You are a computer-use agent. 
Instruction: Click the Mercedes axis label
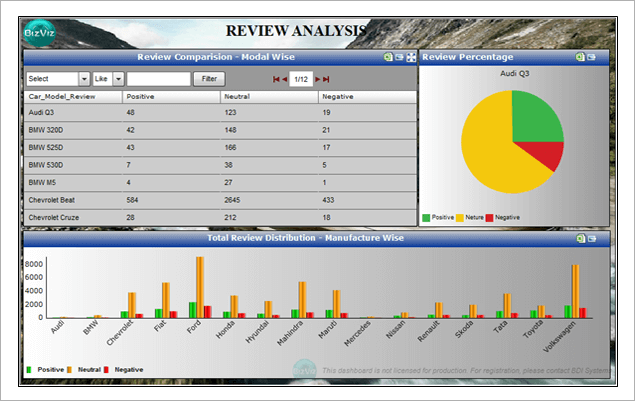pos(357,334)
